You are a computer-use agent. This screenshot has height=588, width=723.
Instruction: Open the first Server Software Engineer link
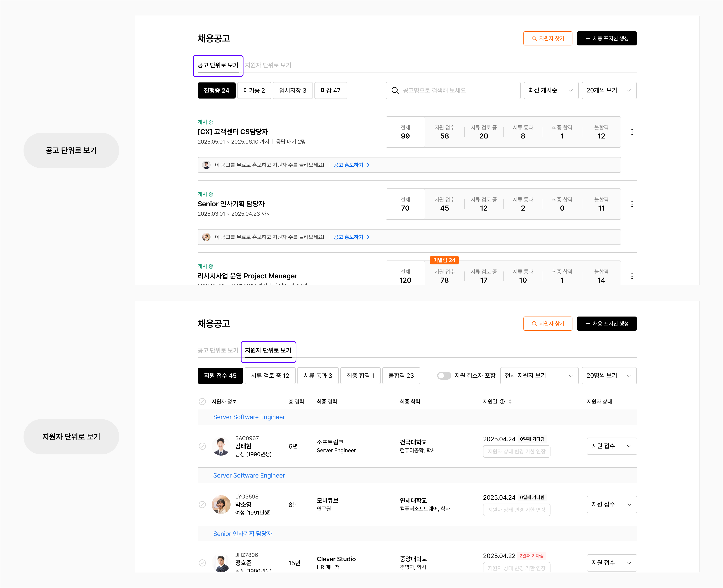(x=249, y=417)
